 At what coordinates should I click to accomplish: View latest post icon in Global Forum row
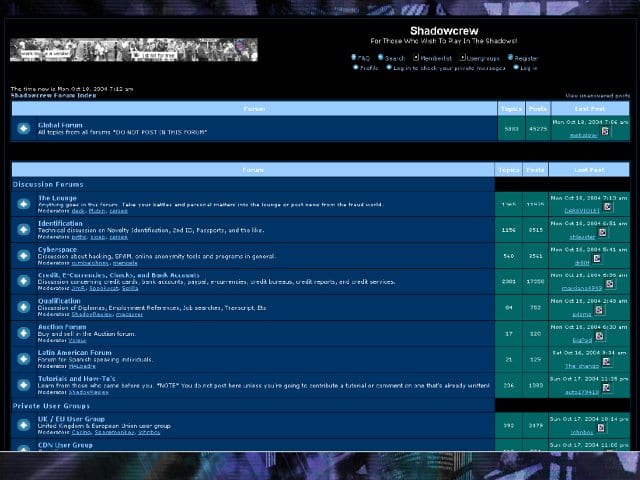tap(605, 131)
